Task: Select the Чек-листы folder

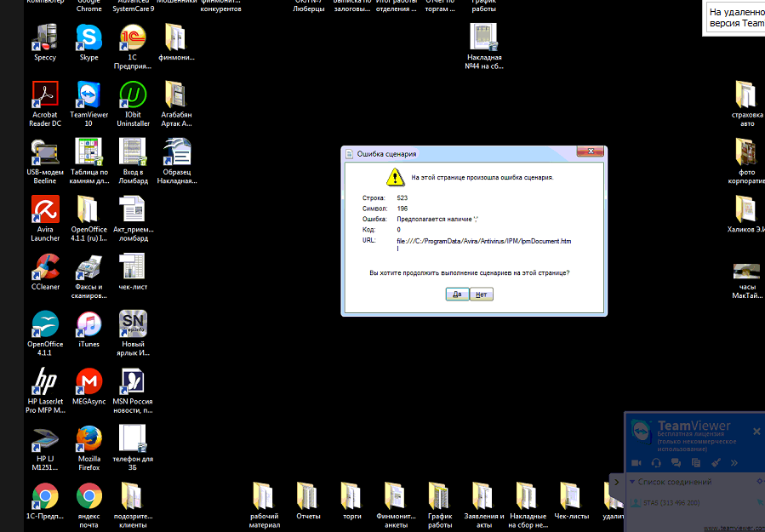Action: 571,501
